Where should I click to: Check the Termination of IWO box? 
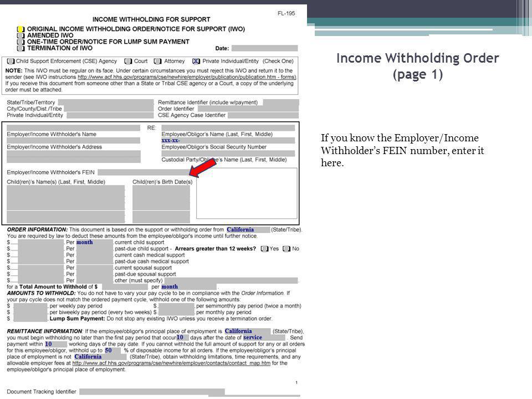[21, 48]
